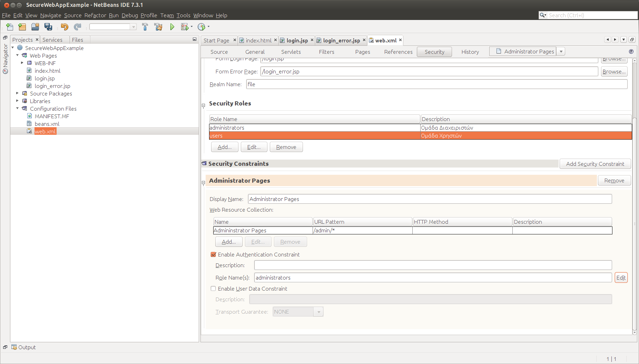
Task: Expand the Source Packages node
Action: point(18,93)
